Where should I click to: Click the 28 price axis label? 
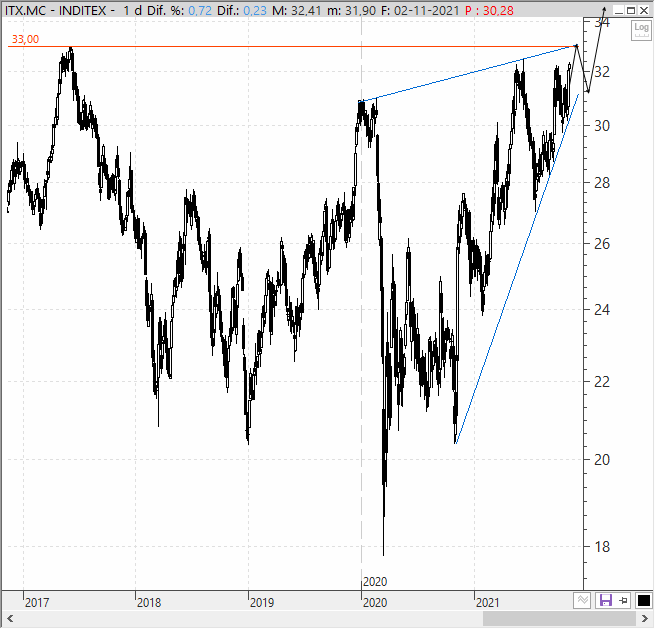coord(602,183)
